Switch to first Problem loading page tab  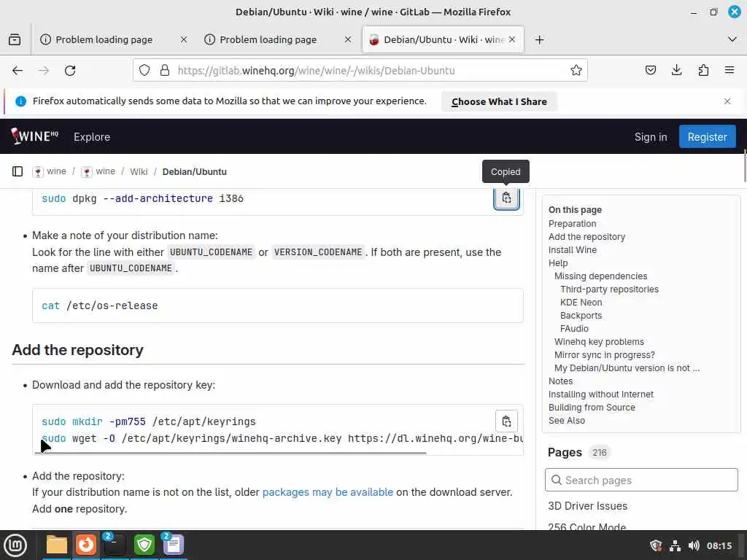point(104,39)
